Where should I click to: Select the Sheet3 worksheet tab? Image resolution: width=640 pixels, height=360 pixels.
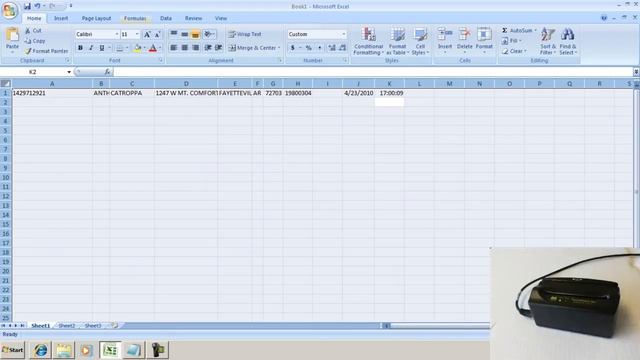click(93, 326)
